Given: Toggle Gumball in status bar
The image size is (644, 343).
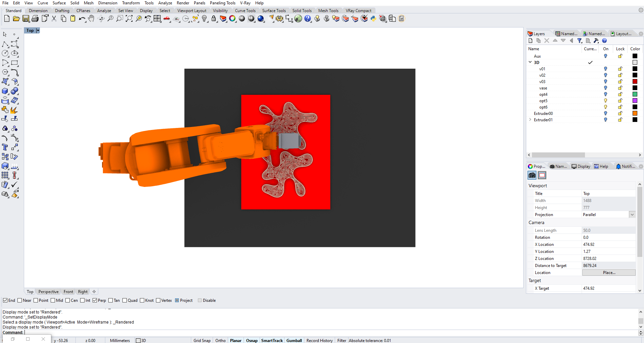Looking at the screenshot, I should (294, 340).
